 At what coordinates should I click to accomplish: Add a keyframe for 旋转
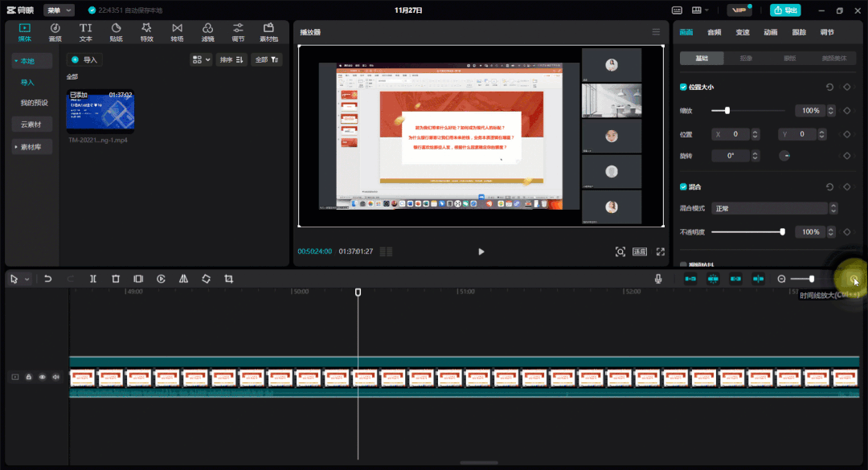847,156
